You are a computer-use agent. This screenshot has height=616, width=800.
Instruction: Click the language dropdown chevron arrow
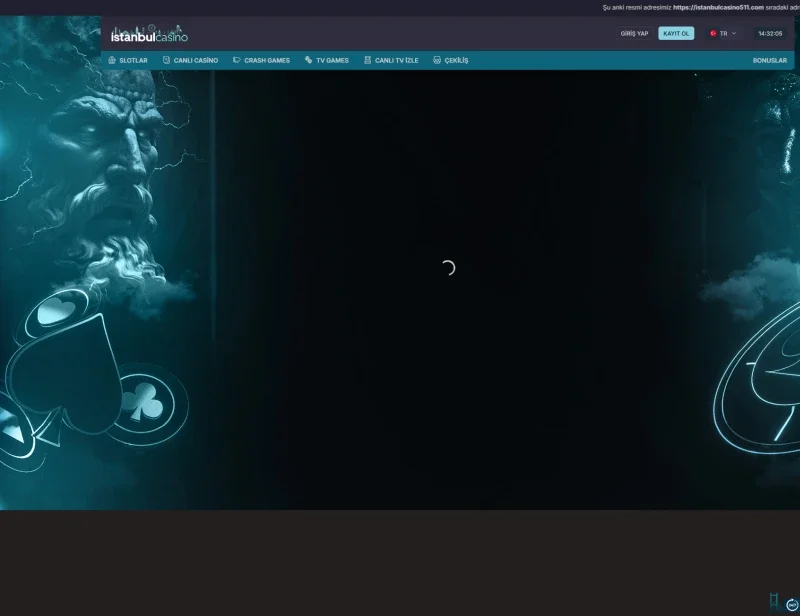(x=734, y=34)
